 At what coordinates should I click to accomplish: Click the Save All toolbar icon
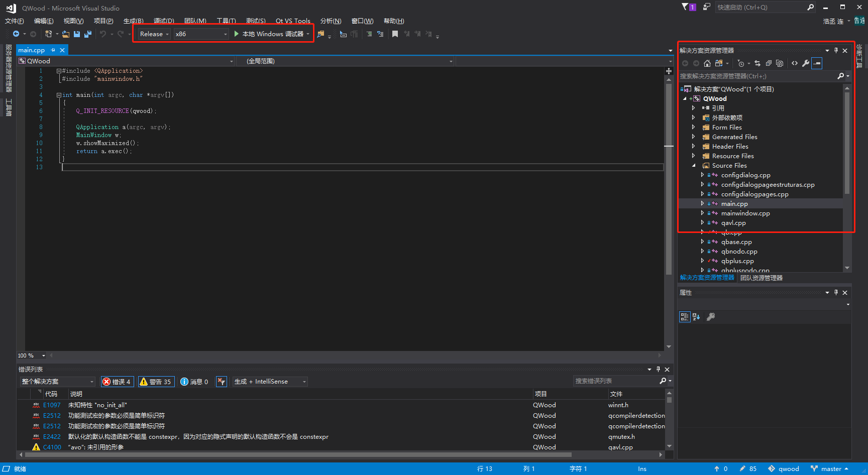pos(88,34)
